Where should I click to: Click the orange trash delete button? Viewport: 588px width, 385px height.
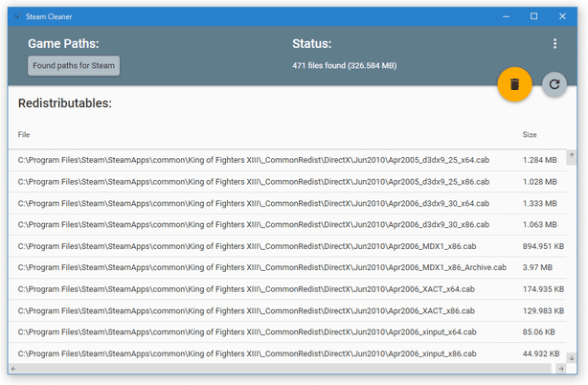(x=514, y=84)
